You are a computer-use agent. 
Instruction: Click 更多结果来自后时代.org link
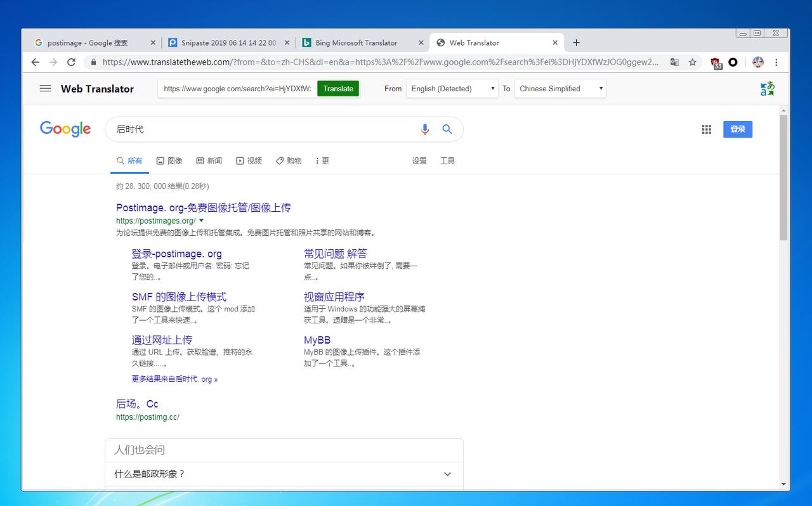tap(174, 379)
